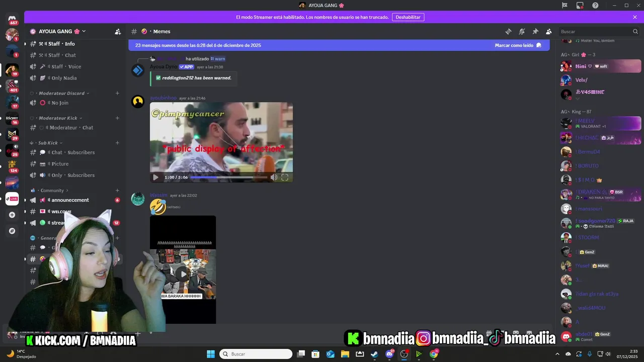Invite people to AYOUA GANG server
This screenshot has height=362, width=644.
click(118, 31)
